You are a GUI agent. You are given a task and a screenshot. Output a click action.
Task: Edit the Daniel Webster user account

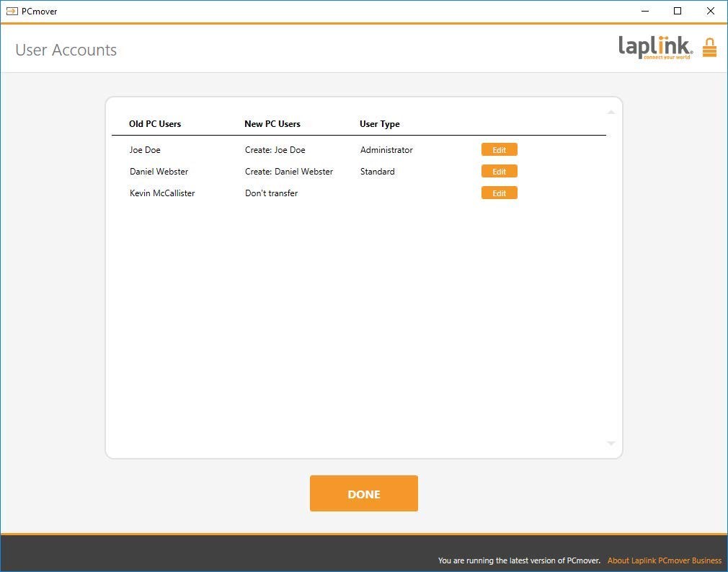(x=499, y=172)
